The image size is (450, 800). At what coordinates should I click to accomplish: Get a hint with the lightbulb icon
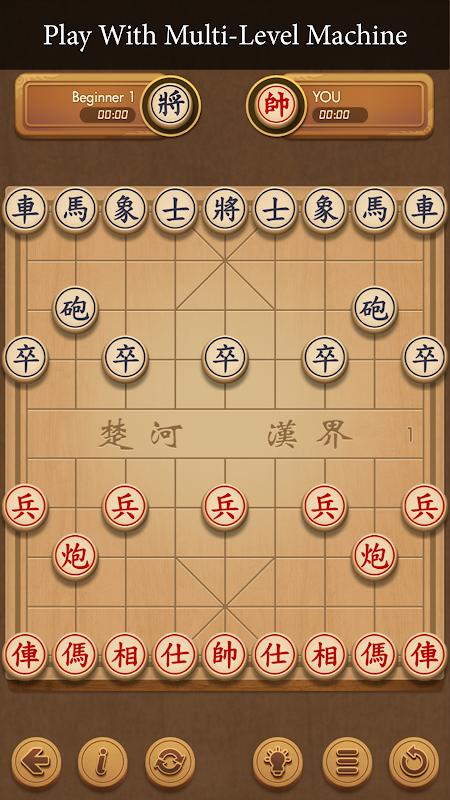[278, 763]
